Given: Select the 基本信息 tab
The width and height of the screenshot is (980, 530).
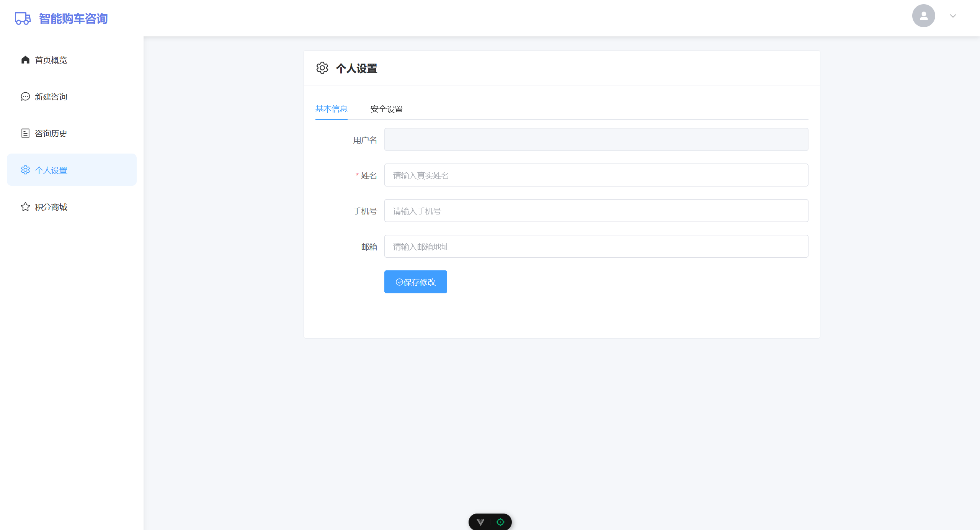Looking at the screenshot, I should click(x=331, y=109).
